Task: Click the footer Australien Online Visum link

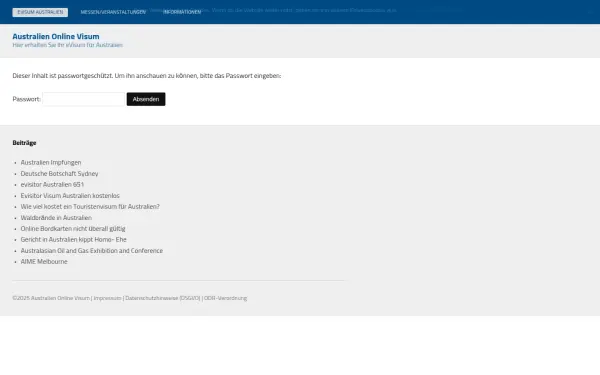Action: 60,298
